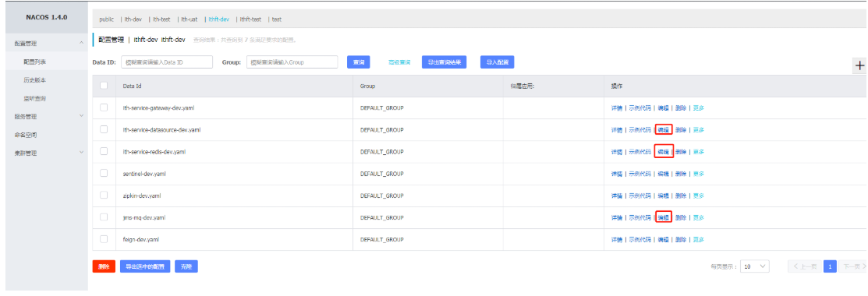Click the 导出选中的配置 button
The width and height of the screenshot is (868, 296).
pyautogui.click(x=145, y=266)
